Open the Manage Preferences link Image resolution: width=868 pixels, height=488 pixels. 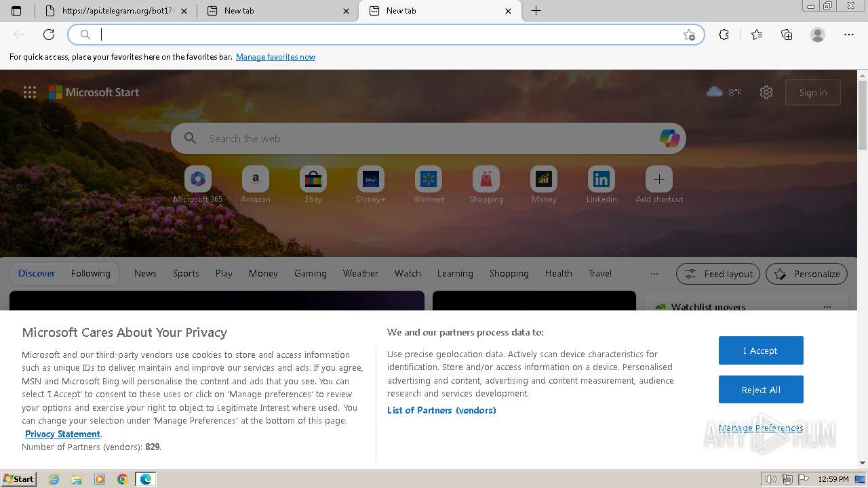click(761, 428)
